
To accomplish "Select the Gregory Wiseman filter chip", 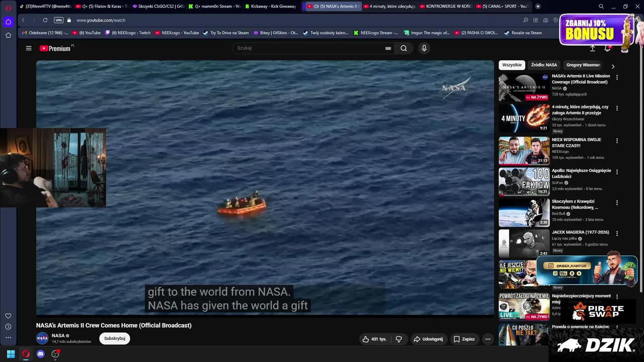I will (x=583, y=65).
